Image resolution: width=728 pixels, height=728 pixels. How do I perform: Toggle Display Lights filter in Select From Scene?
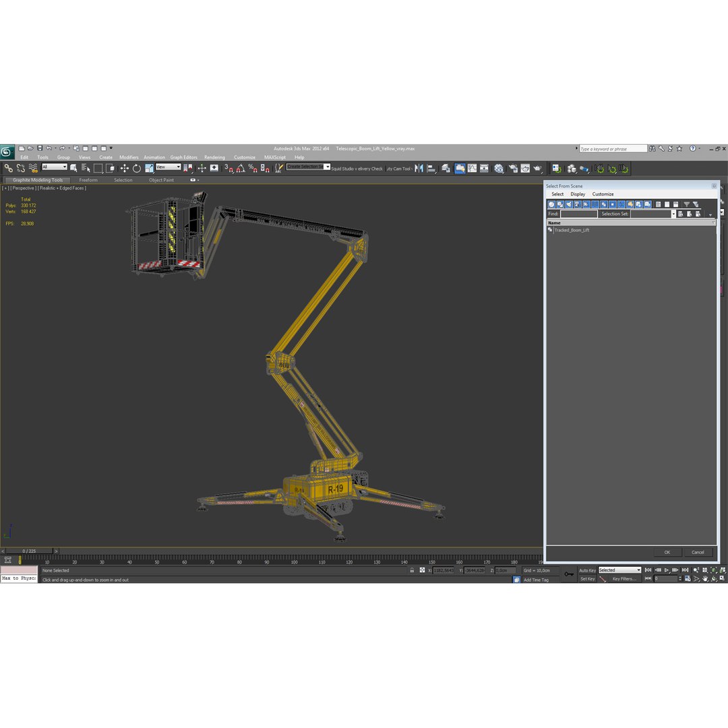[569, 204]
